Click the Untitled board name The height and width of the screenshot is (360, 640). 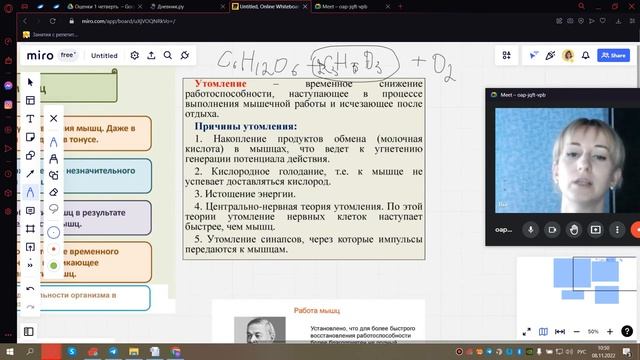coord(104,56)
